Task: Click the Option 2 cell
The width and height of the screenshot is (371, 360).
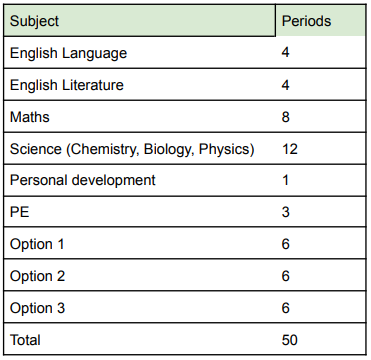Action: (x=140, y=275)
